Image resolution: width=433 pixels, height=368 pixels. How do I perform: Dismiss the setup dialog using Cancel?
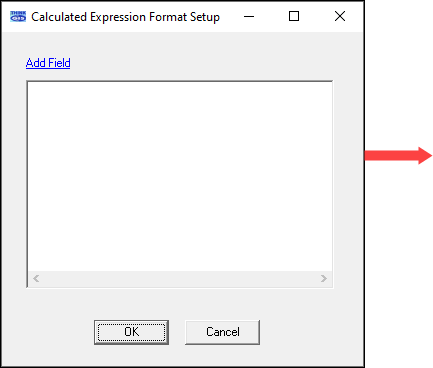(222, 332)
